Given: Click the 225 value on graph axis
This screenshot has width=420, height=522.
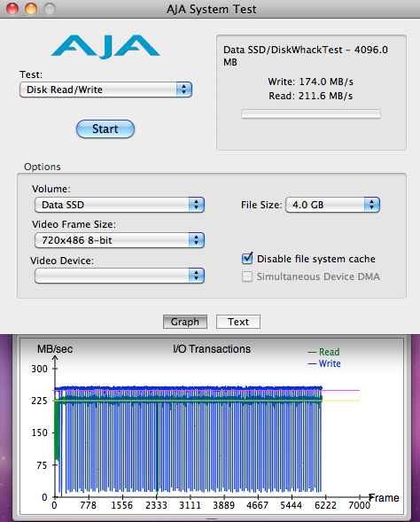Looking at the screenshot, I should [x=39, y=401].
